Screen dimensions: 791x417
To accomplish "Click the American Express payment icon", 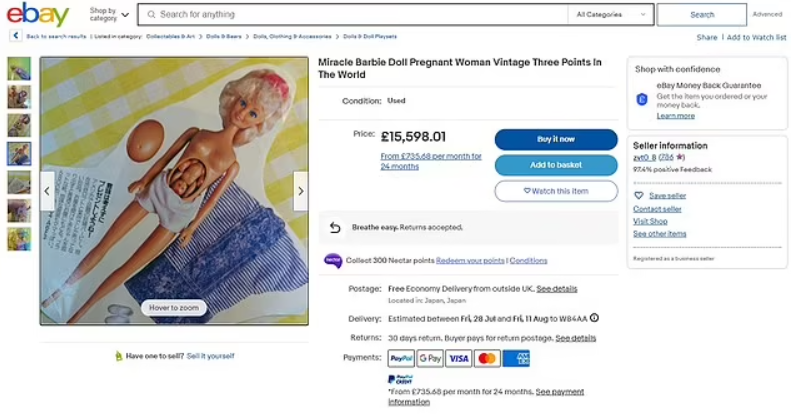I will pos(516,358).
